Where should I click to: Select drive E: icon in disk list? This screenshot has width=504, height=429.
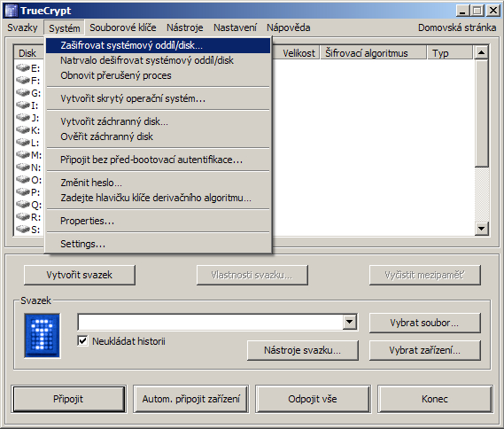[23, 68]
